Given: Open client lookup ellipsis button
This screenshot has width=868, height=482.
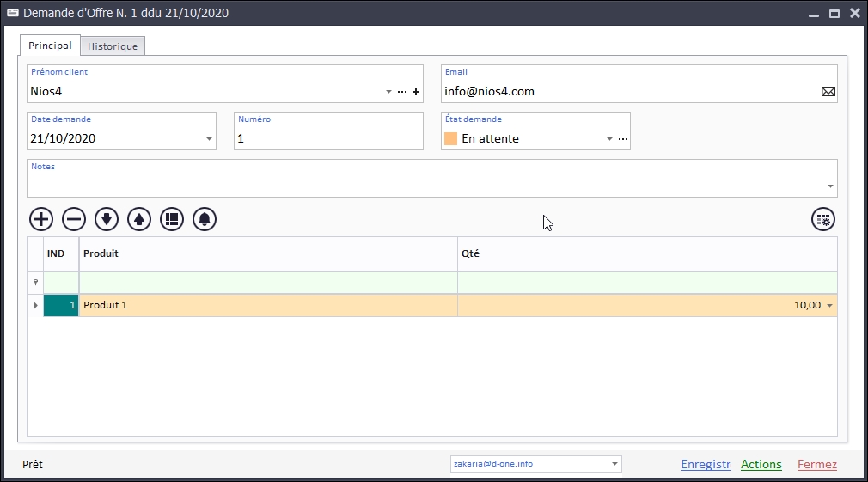Looking at the screenshot, I should point(402,92).
